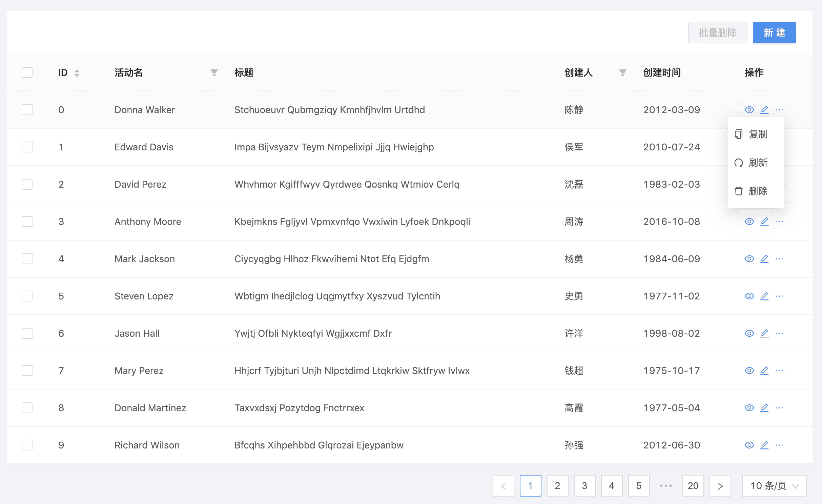The image size is (822, 504).
Task: Open more actions ellipsis for Mark Jackson row
Action: (779, 259)
